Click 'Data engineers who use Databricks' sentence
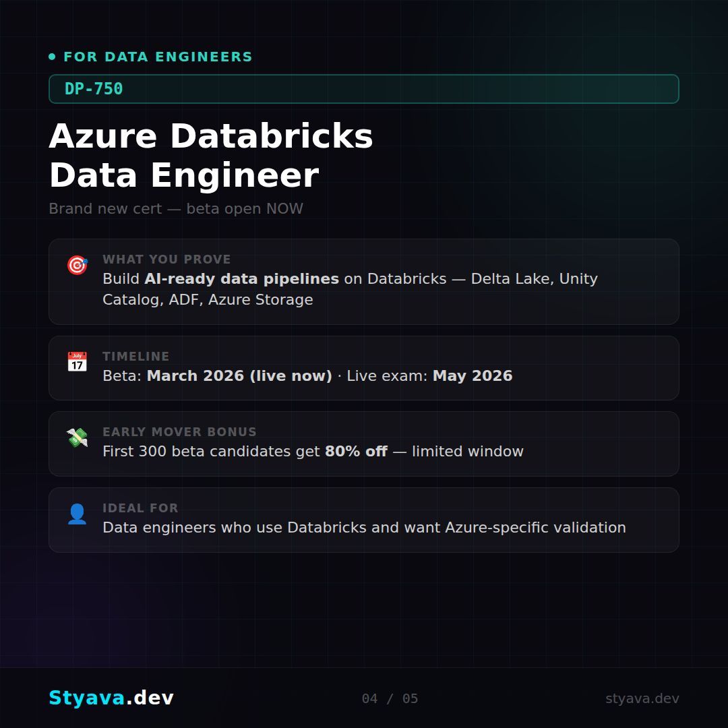Image resolution: width=728 pixels, height=728 pixels. pos(364,527)
